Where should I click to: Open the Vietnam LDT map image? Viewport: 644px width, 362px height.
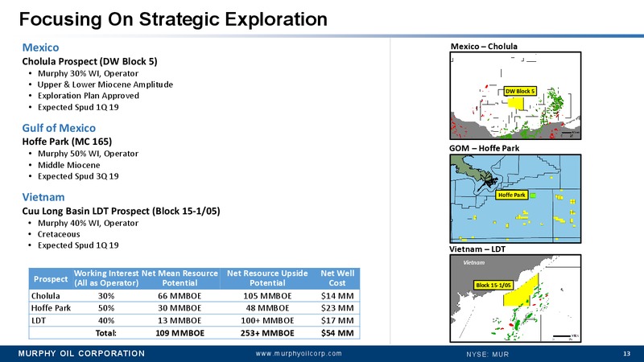(x=515, y=298)
